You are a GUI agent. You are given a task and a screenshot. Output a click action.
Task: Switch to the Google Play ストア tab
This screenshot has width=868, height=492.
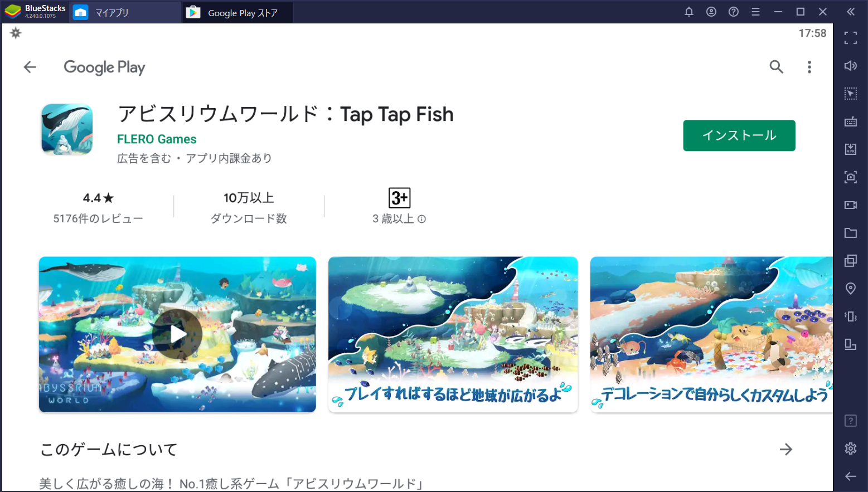tap(237, 12)
